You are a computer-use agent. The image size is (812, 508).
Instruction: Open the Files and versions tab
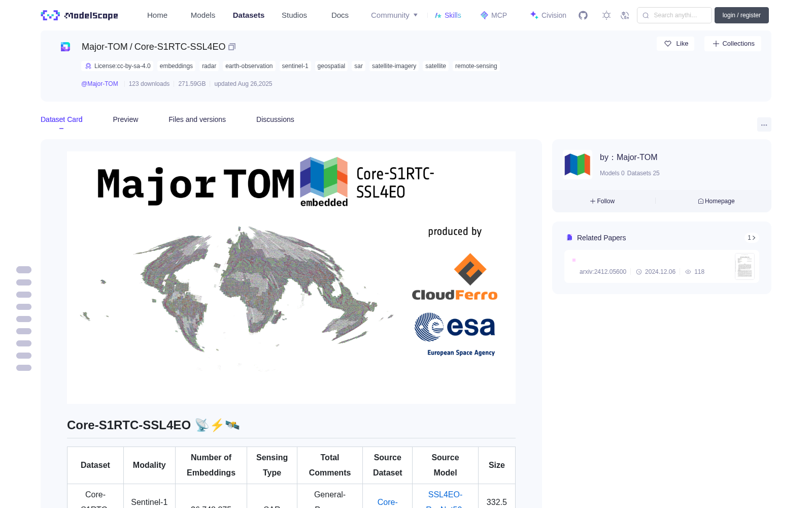tap(197, 119)
